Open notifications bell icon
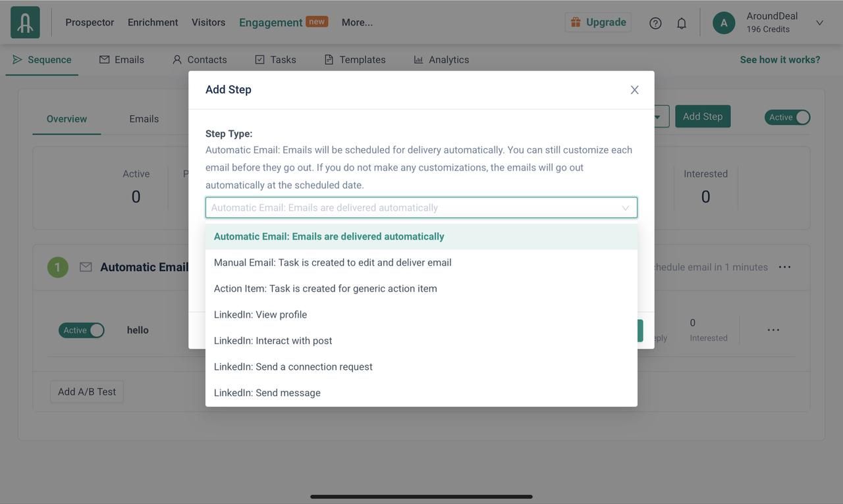 [x=682, y=23]
